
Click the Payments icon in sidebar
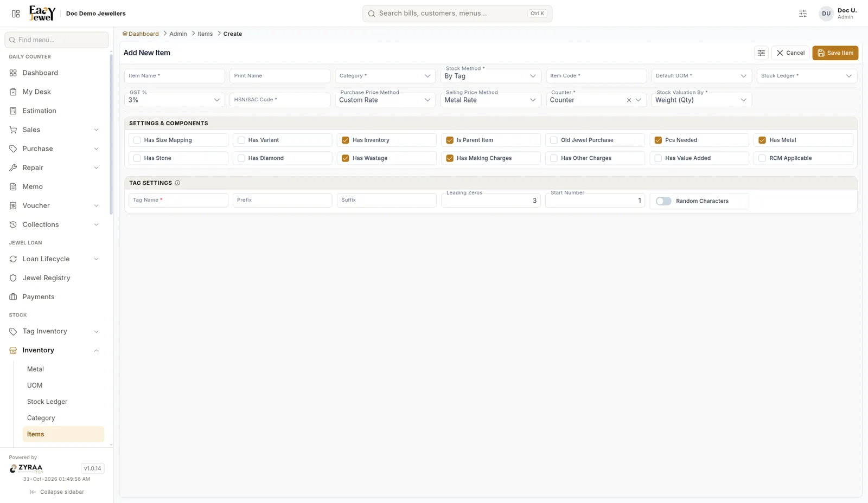click(x=14, y=296)
